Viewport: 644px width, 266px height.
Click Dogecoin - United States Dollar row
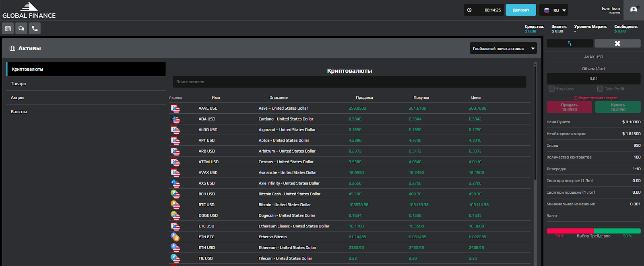(x=349, y=215)
